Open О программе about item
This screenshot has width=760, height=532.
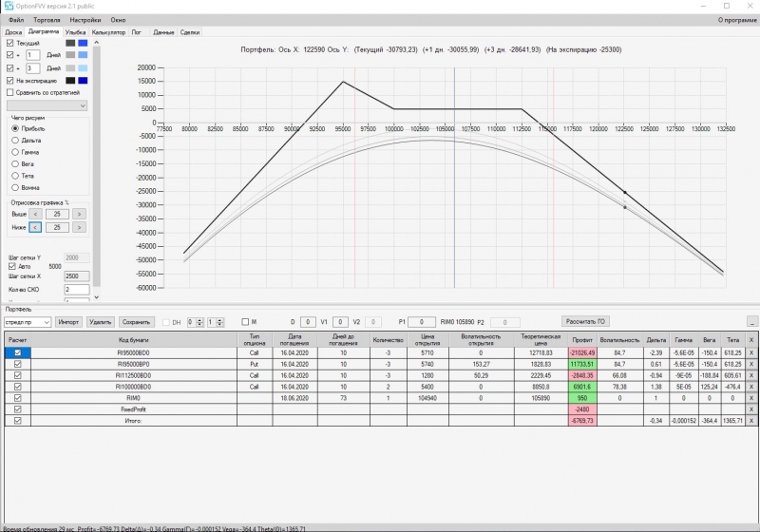click(737, 20)
